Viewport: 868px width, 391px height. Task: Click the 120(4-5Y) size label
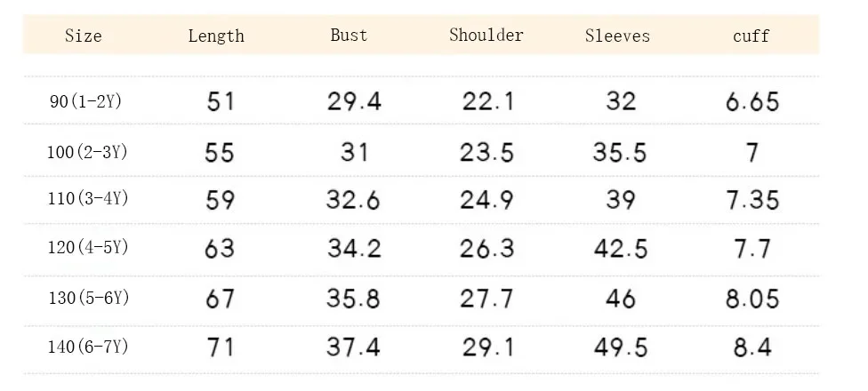click(x=88, y=247)
